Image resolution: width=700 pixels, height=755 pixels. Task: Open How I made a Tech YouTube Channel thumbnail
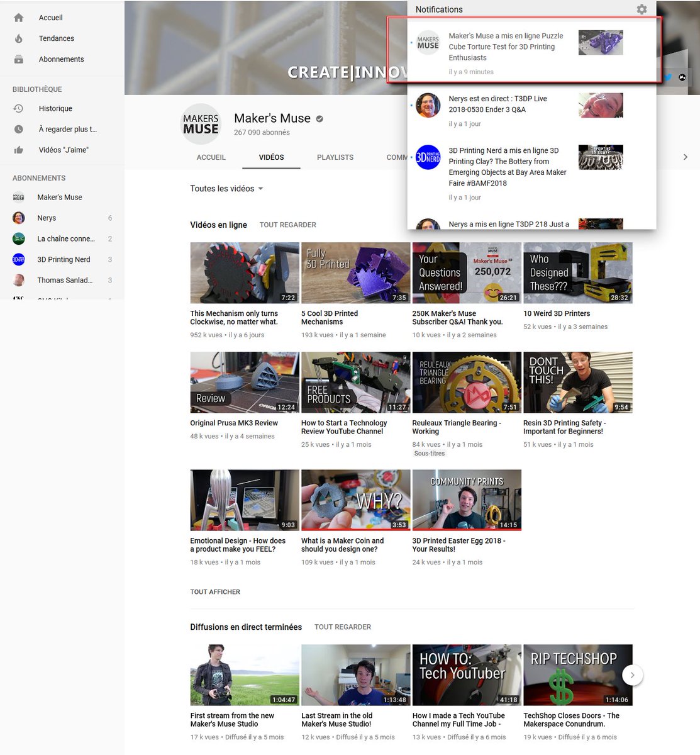pyautogui.click(x=467, y=675)
